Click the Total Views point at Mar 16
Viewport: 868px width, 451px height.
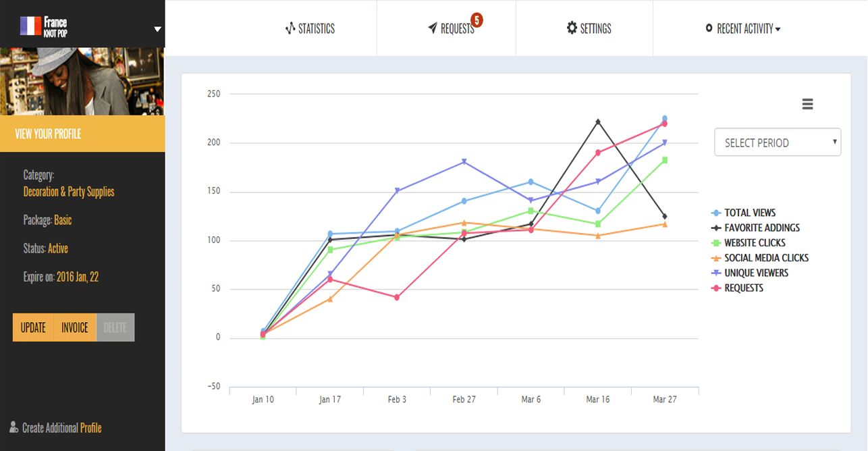click(x=598, y=211)
